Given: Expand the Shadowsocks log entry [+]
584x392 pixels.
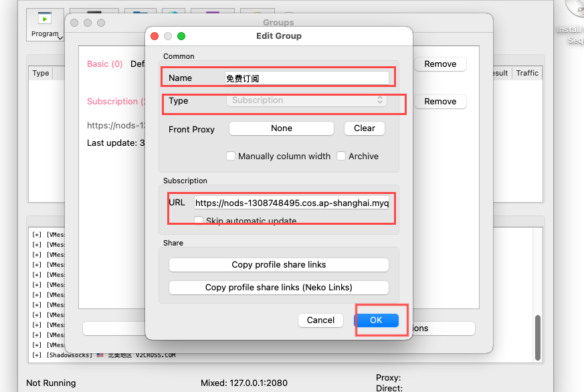Looking at the screenshot, I should (x=37, y=355).
